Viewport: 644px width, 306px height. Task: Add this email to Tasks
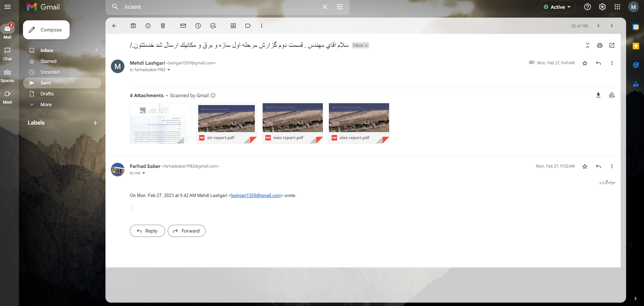pos(213,26)
